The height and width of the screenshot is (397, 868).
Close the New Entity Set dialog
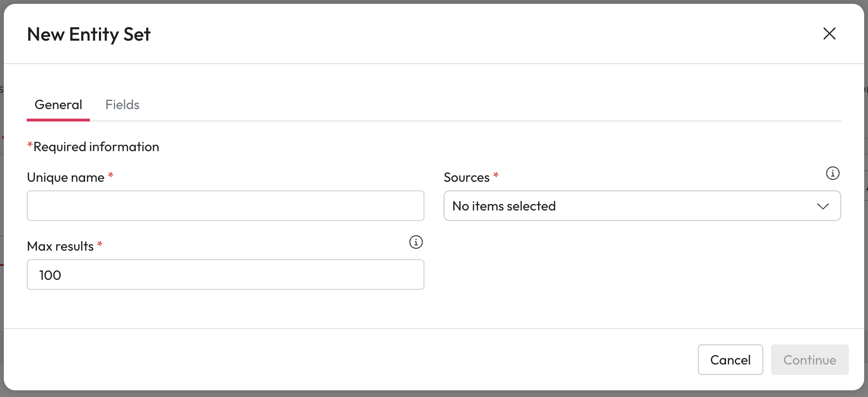click(829, 33)
